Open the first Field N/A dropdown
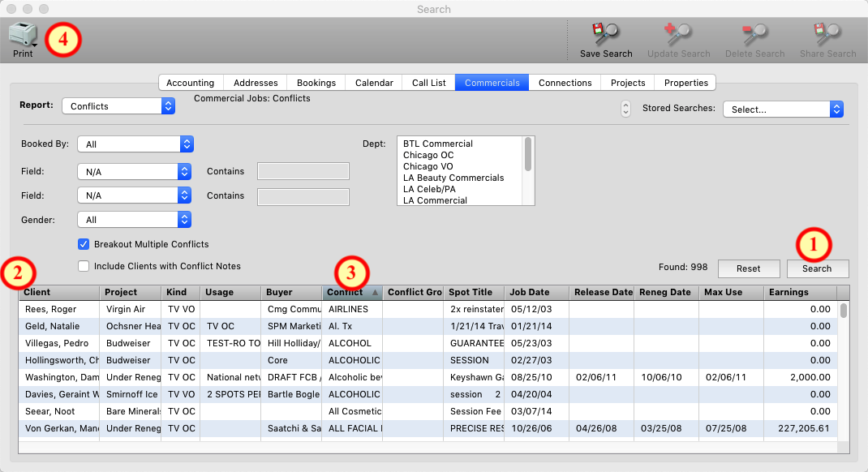Viewport: 868px width, 472px height. (x=135, y=172)
